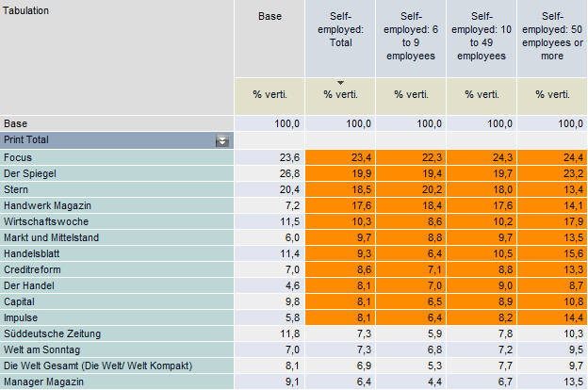Select the Süddeutsche Zeitung row
This screenshot has width=588, height=390.
coord(117,333)
